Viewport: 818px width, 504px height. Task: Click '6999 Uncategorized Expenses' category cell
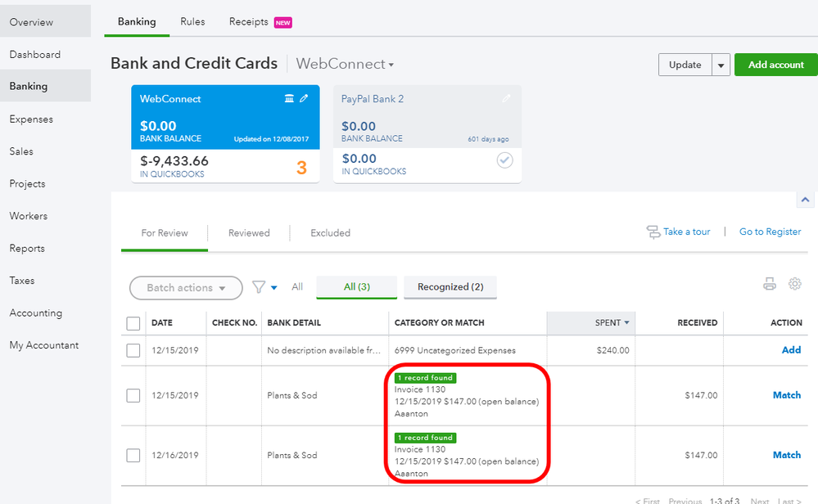coord(455,351)
